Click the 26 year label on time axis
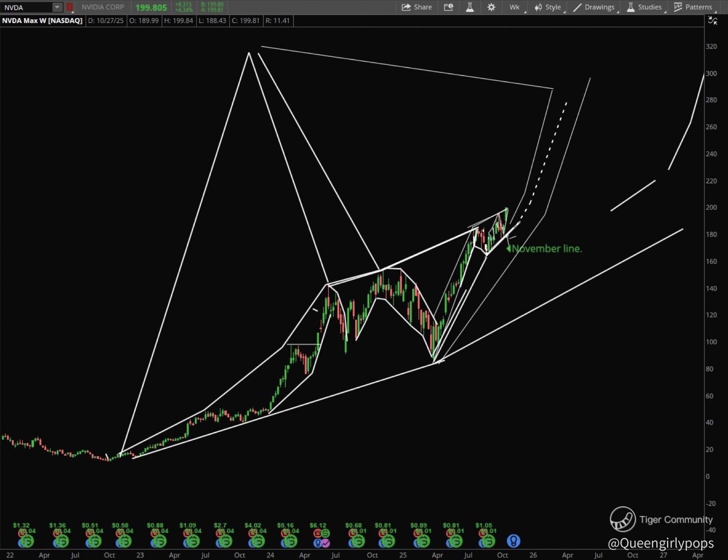The image size is (728, 560). pyautogui.click(x=533, y=555)
